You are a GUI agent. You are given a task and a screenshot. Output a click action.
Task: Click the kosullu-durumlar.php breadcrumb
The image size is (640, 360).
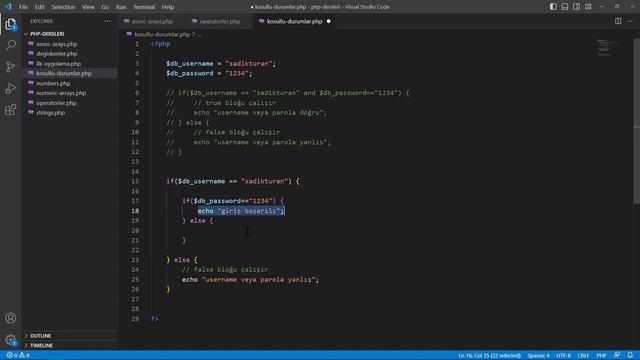click(162, 34)
